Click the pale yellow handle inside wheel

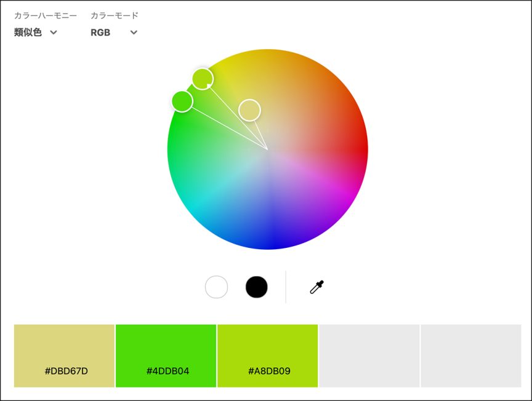point(249,110)
